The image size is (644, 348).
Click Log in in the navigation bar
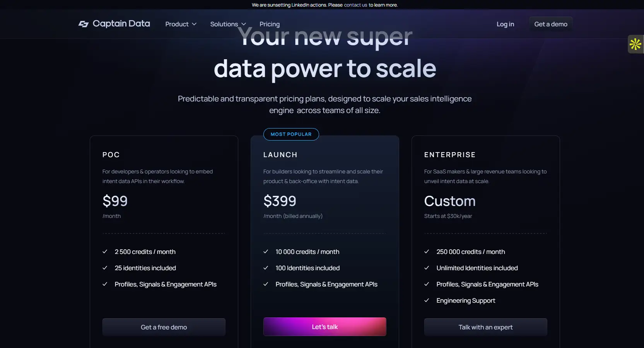pos(505,24)
